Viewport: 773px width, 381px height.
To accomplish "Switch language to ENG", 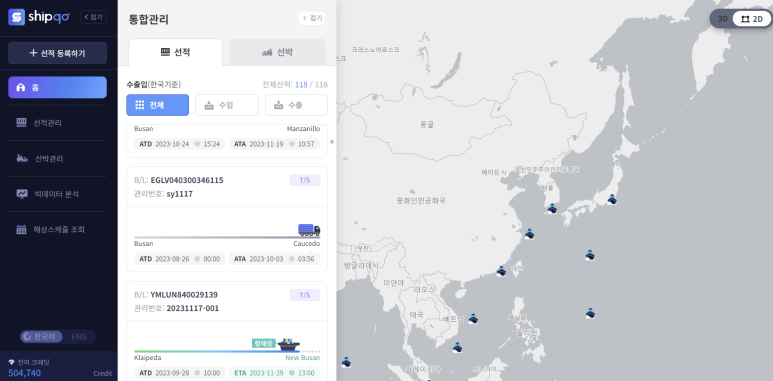I will 79,337.
